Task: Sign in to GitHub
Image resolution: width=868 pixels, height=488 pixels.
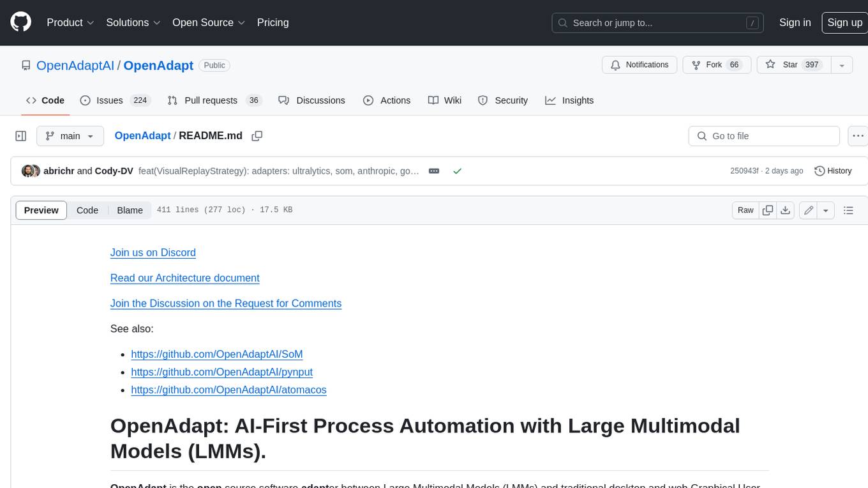Action: (795, 22)
